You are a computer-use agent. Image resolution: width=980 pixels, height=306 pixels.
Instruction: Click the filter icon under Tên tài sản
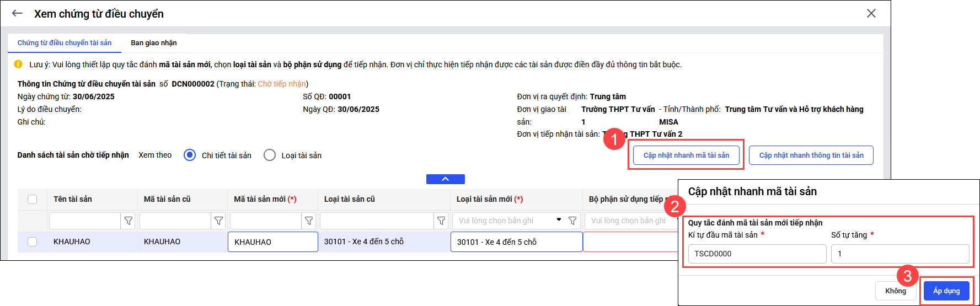click(128, 221)
